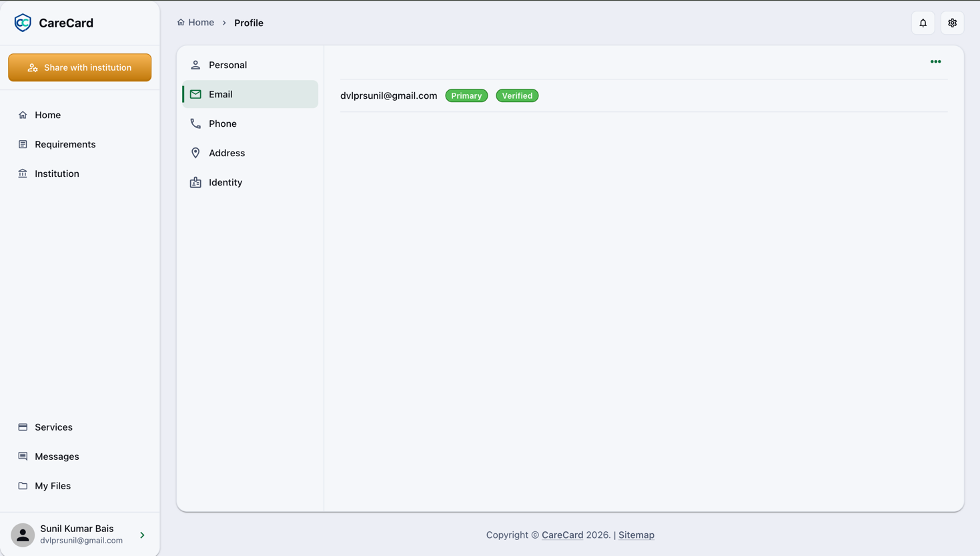Select the Email profile tab

pyautogui.click(x=250, y=94)
